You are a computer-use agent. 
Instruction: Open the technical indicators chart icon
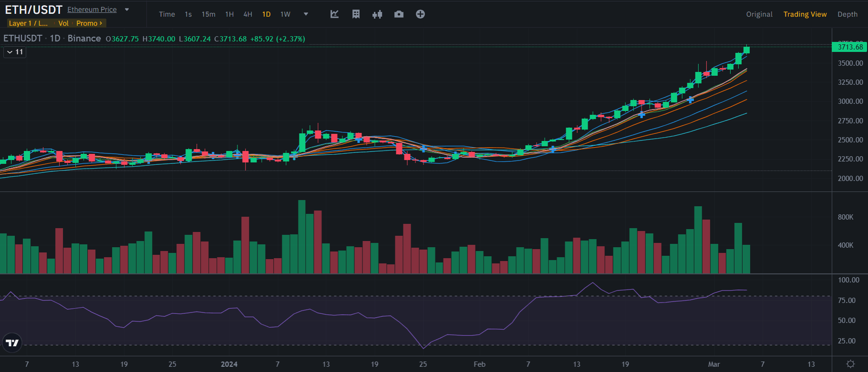coord(334,14)
